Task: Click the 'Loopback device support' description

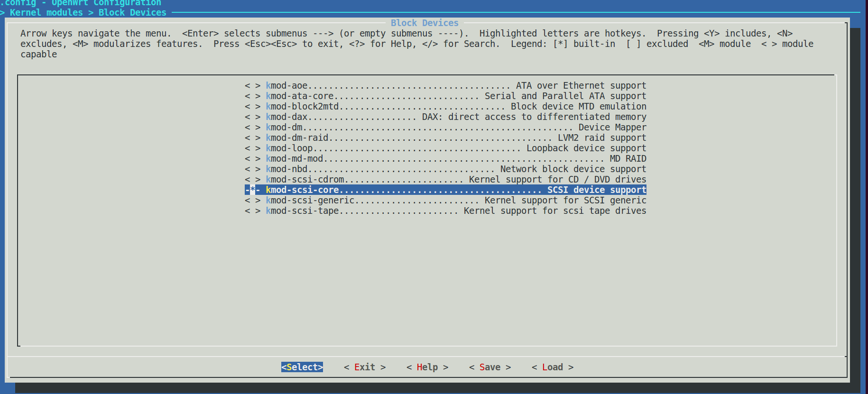Action: pos(586,148)
